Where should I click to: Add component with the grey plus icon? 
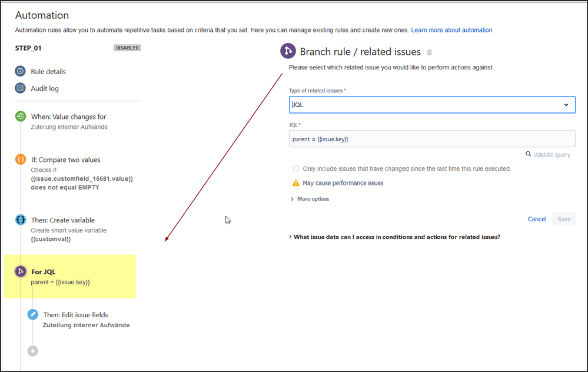[x=32, y=351]
